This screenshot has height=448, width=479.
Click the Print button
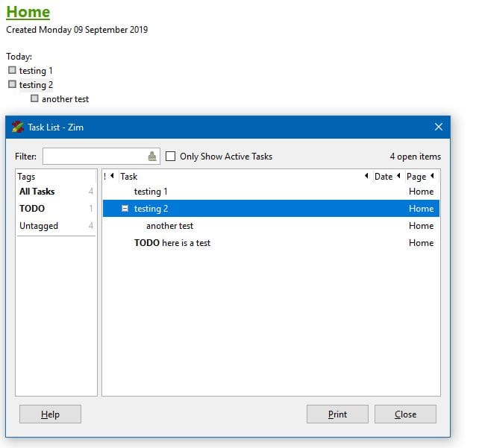pyautogui.click(x=337, y=414)
